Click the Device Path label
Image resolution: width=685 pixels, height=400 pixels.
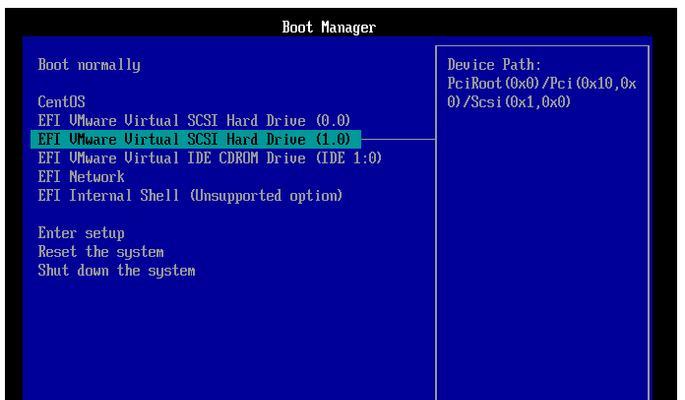(x=494, y=65)
